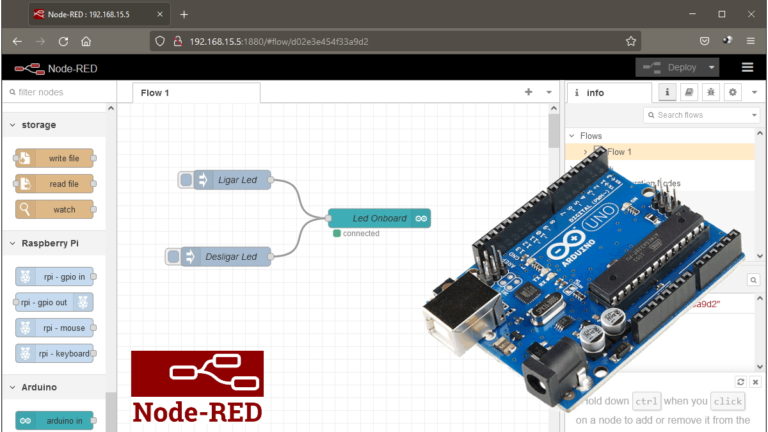This screenshot has width=768, height=432.
Task: Reload the browser page
Action: [63, 41]
